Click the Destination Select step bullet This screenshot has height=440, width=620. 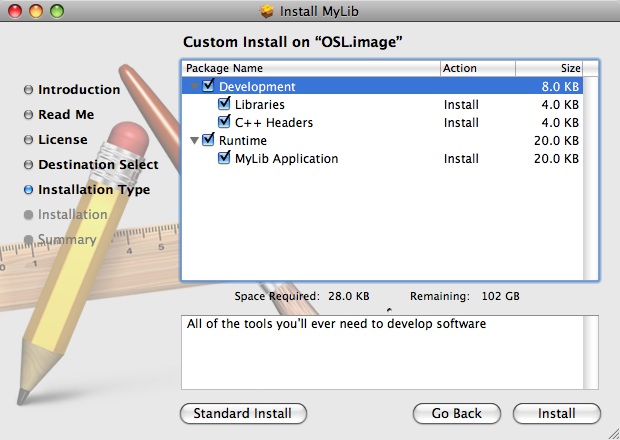(x=28, y=165)
